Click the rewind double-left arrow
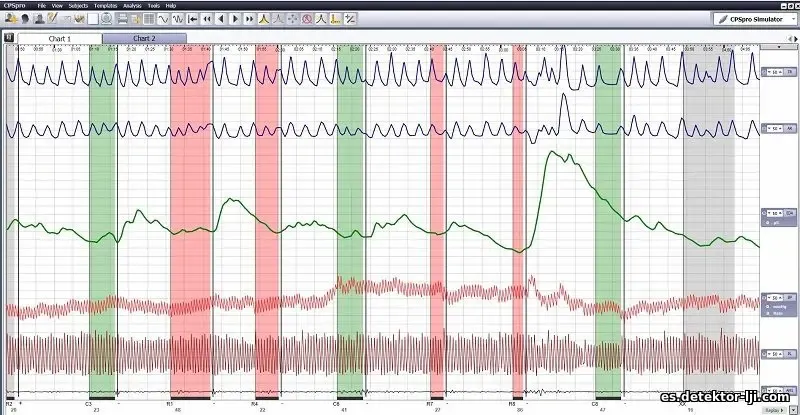 point(207,19)
